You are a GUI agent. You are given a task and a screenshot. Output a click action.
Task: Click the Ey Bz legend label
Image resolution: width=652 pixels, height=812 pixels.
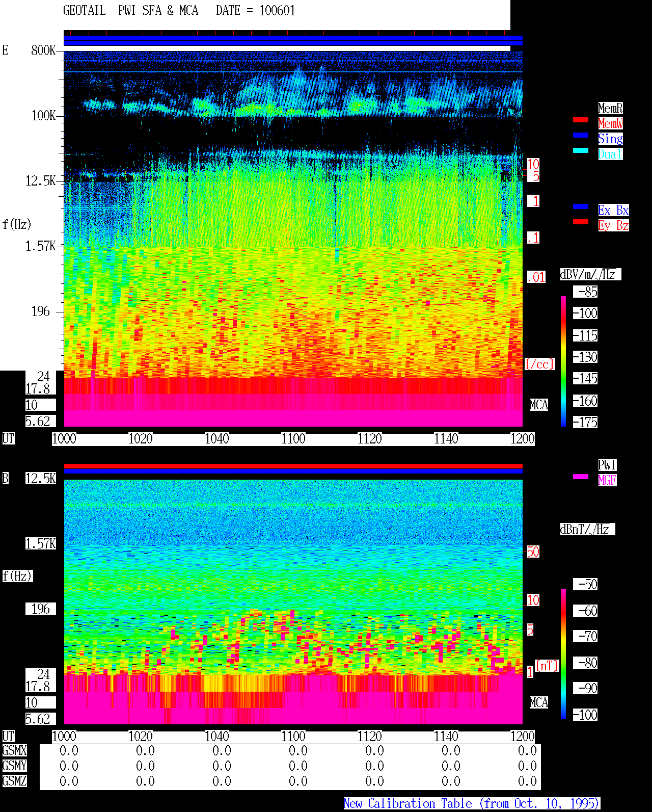click(613, 225)
